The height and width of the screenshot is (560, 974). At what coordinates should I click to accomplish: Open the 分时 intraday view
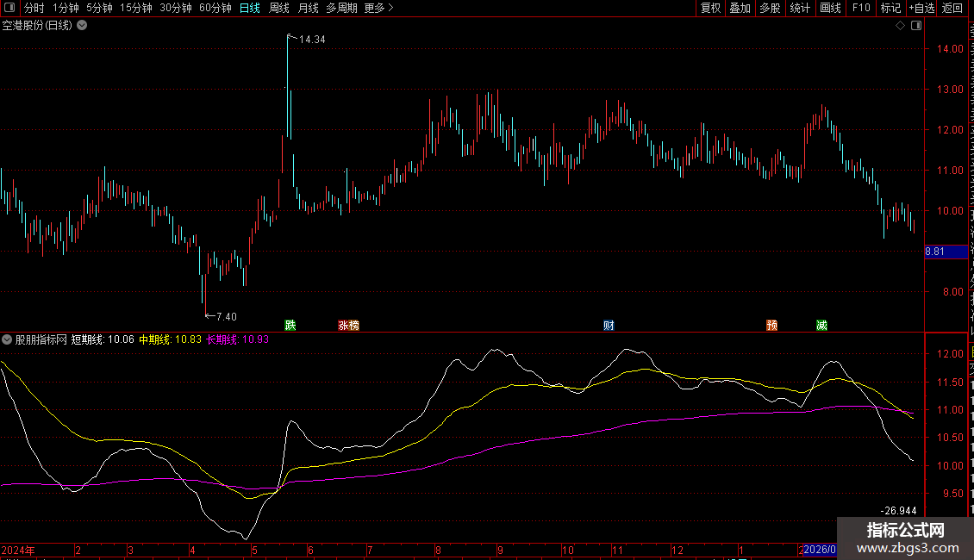tap(34, 8)
